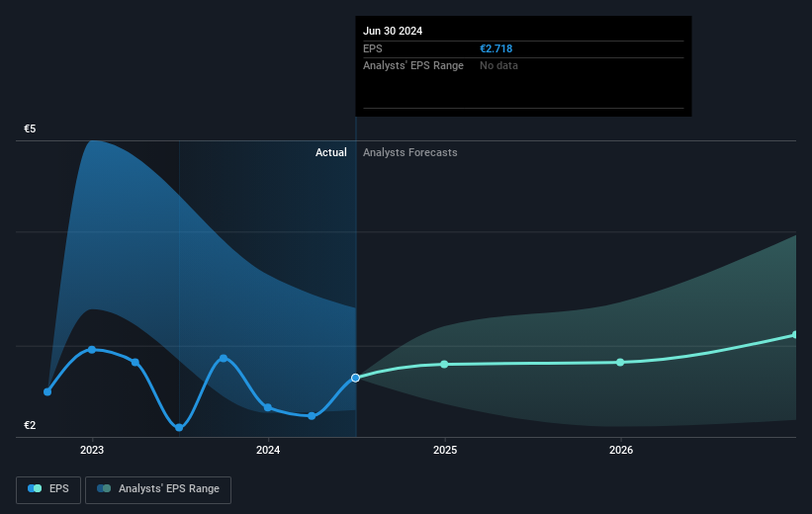The image size is (812, 514).
Task: Click the 'No data' tooltip value
Action: point(498,66)
